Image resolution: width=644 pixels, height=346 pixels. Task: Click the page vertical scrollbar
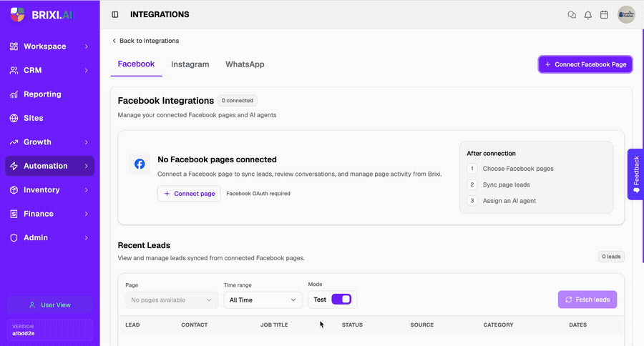point(643,146)
